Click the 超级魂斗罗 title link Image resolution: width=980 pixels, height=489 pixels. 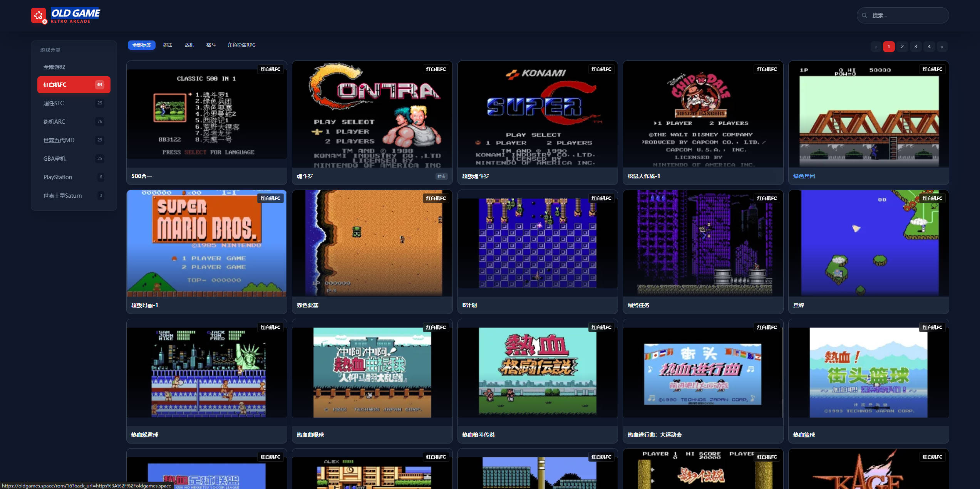point(476,176)
